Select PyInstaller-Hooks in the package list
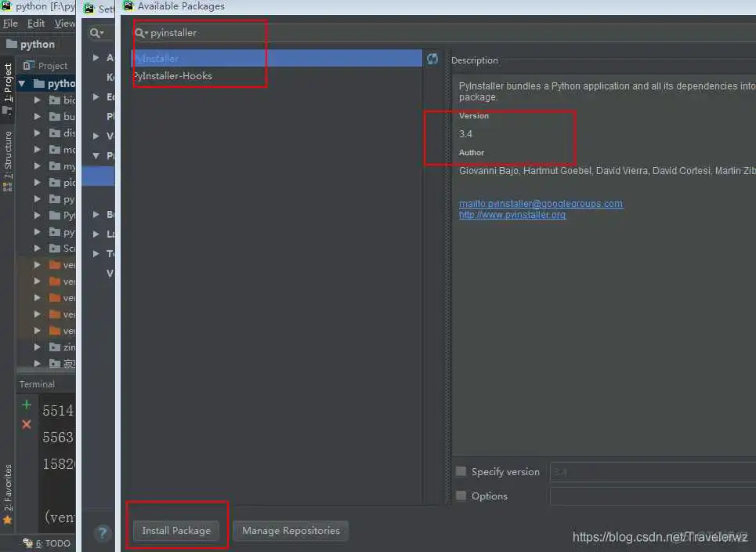 (173, 76)
